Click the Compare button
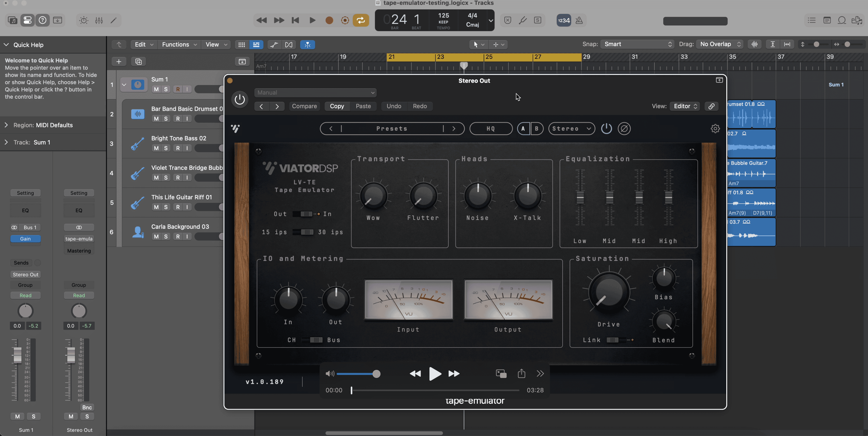The image size is (868, 436). [x=304, y=106]
